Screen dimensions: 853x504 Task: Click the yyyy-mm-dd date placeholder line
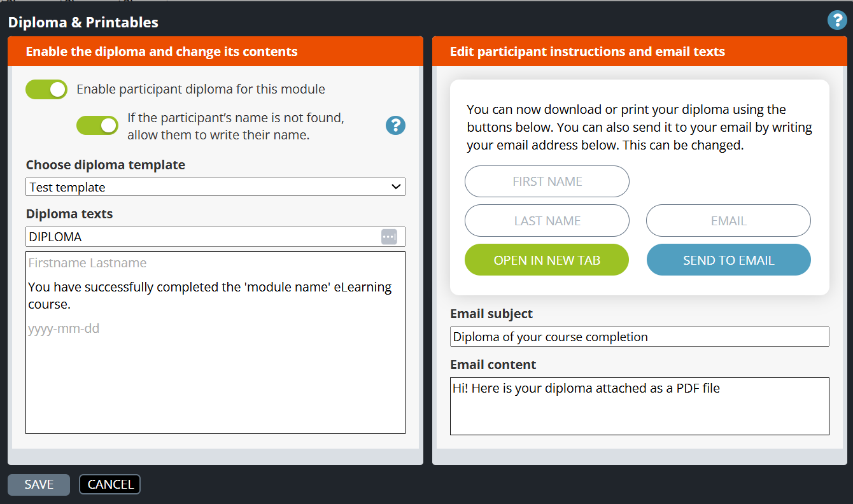click(64, 329)
